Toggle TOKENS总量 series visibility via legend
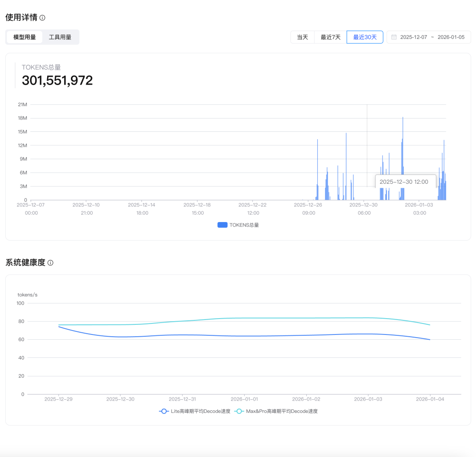The width and height of the screenshot is (476, 457). 238,225
